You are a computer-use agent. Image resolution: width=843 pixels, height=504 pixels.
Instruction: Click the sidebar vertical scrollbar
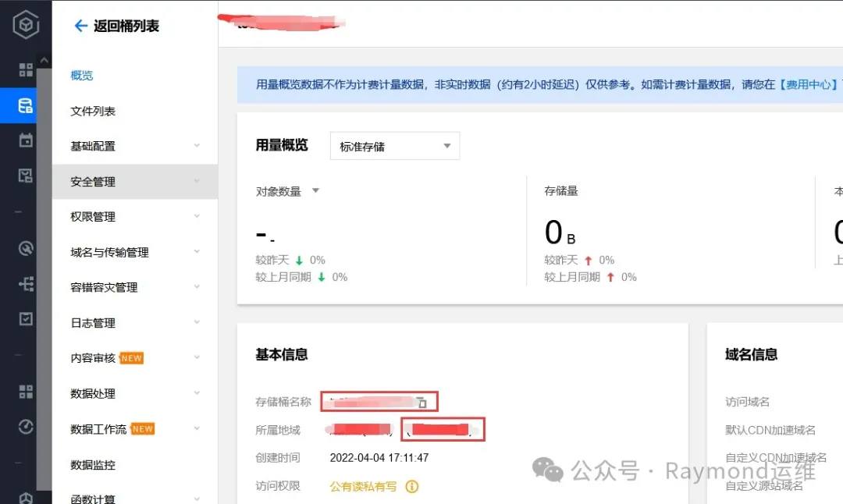coord(44,279)
